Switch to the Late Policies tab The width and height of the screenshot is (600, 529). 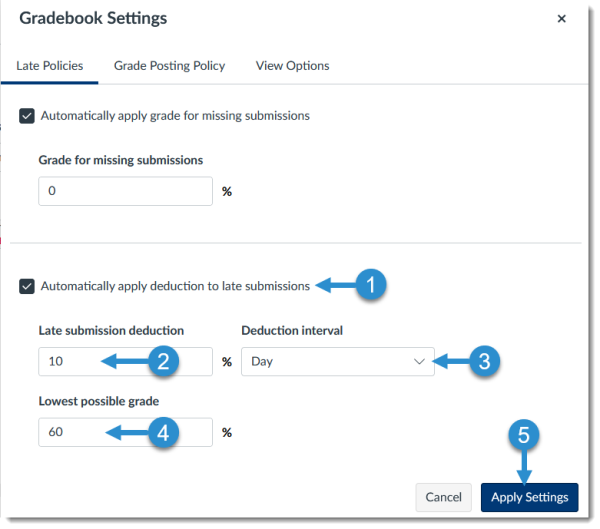[x=50, y=66]
